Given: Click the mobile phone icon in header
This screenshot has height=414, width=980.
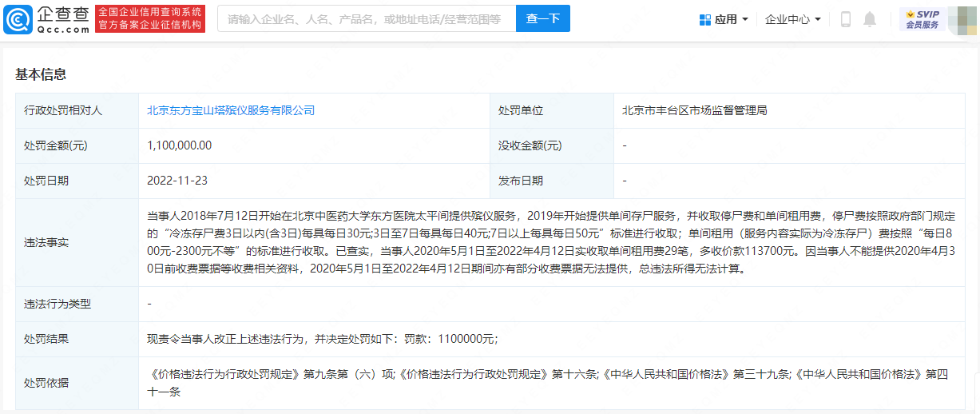Looking at the screenshot, I should [846, 19].
